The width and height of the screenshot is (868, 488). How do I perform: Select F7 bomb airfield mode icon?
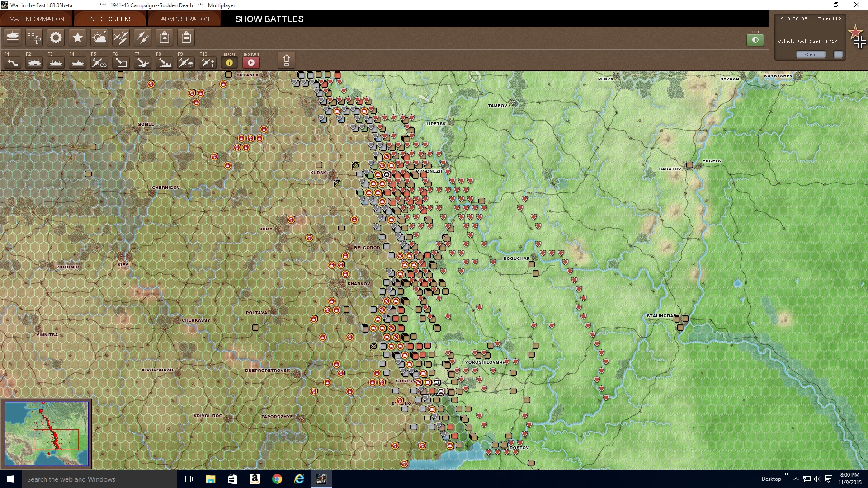(143, 62)
